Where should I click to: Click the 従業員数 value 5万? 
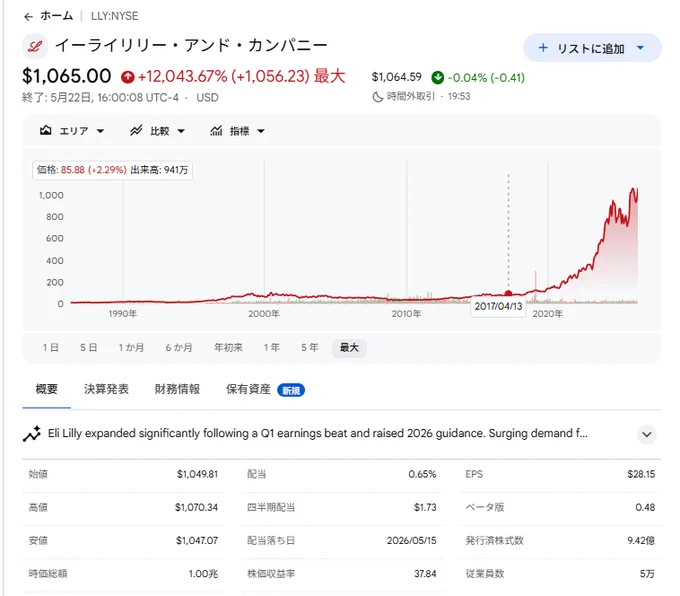pos(647,573)
